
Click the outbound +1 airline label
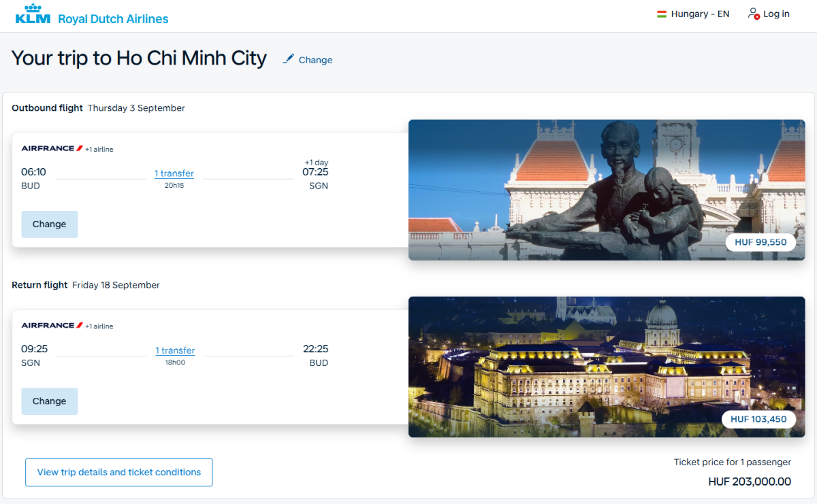click(99, 149)
